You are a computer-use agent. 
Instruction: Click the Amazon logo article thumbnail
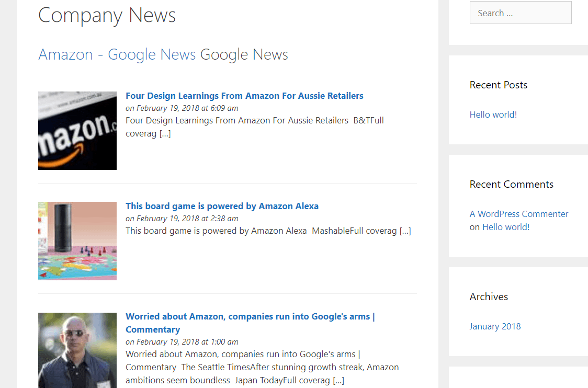coord(77,131)
